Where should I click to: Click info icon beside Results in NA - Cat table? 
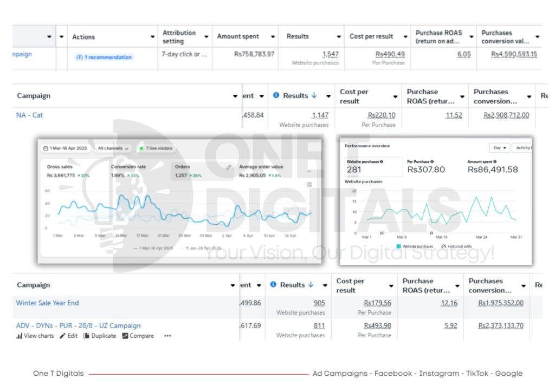(x=276, y=95)
